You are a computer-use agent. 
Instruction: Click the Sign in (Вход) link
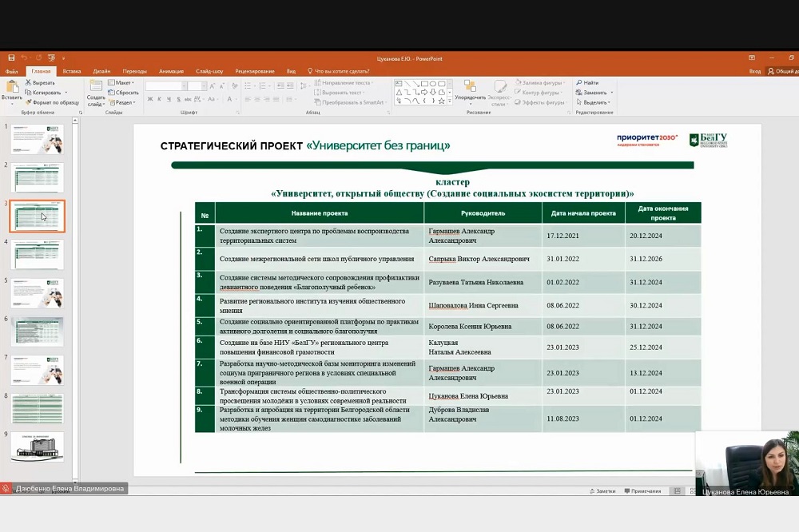click(x=754, y=71)
